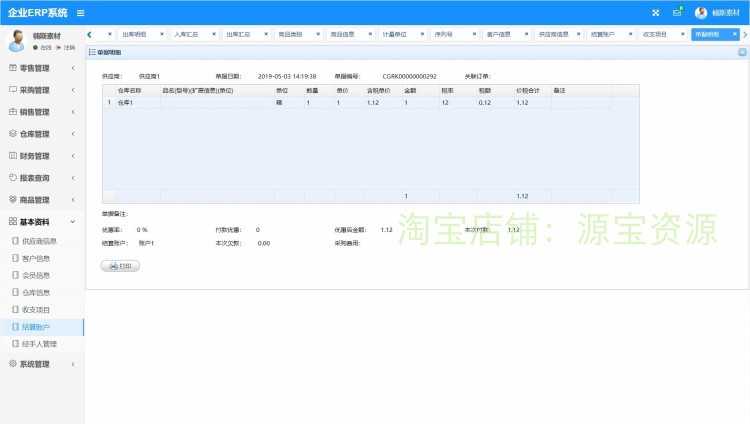750x424 pixels.
Task: Switch to the 入库汇总 tab
Action: click(x=186, y=34)
